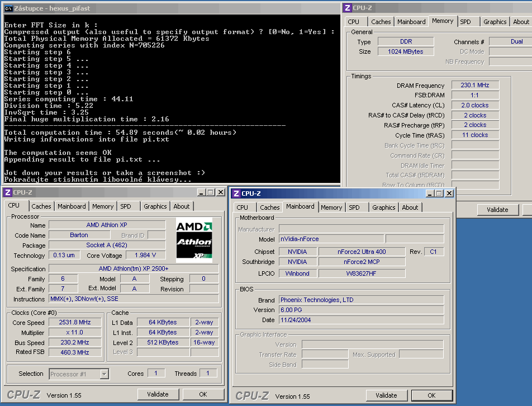The width and height of the screenshot is (532, 406).
Task: Switch to Graphics tab in CPU window
Action: (155, 206)
